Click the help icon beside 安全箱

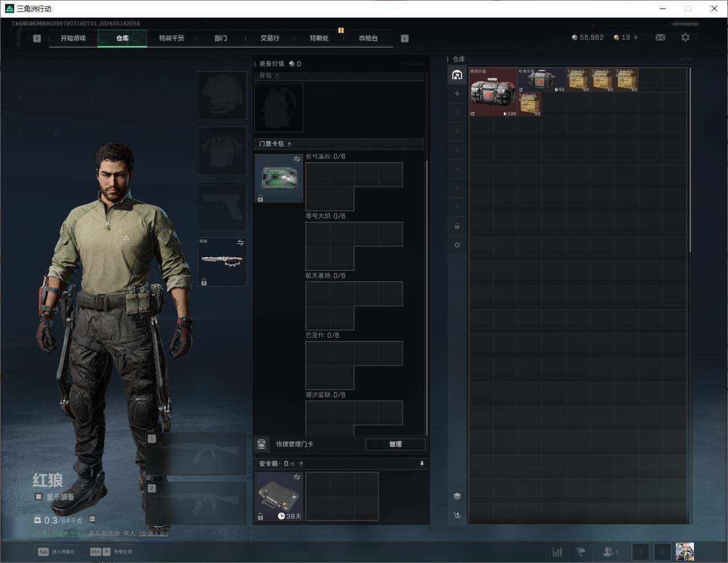pos(301,464)
